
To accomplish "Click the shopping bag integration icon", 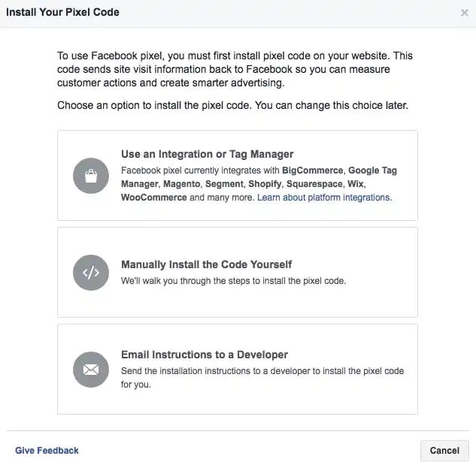I will (91, 177).
